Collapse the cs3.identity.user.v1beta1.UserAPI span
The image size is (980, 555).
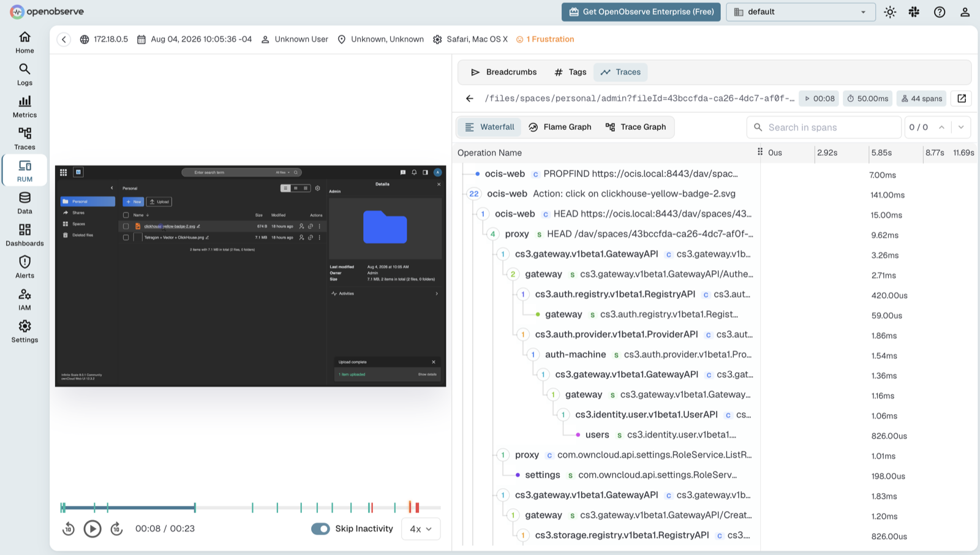pos(563,415)
